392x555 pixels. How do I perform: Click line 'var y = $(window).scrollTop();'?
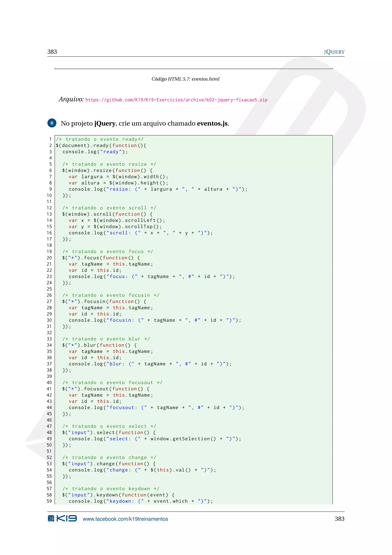[x=115, y=227]
